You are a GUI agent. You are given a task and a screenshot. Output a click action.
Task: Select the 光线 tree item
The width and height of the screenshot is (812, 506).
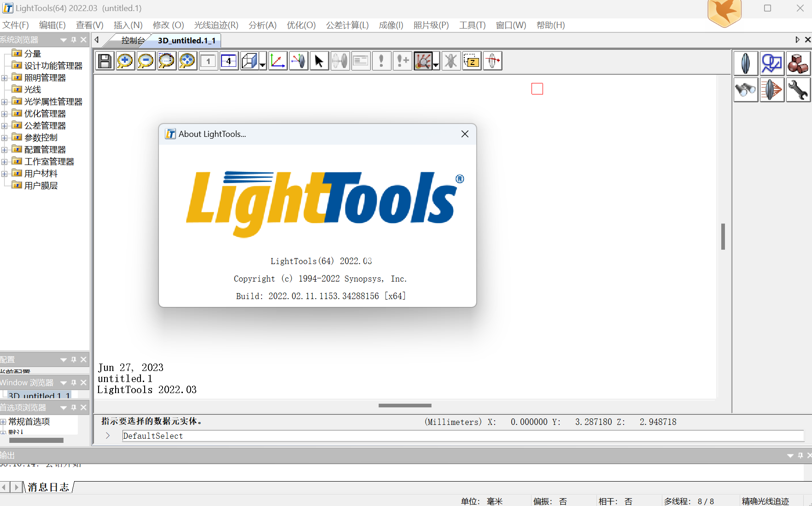click(33, 89)
